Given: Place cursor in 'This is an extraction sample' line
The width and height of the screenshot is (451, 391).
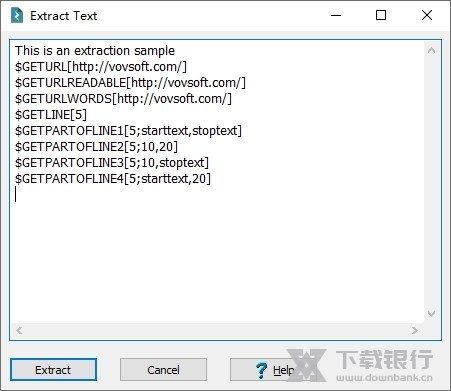Looking at the screenshot, I should pyautogui.click(x=95, y=51).
